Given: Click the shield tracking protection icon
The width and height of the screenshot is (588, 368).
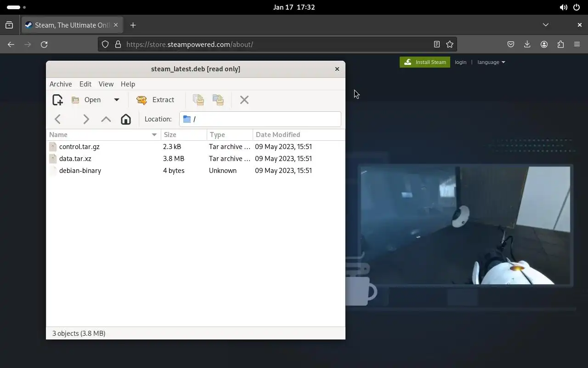Looking at the screenshot, I should 105,45.
